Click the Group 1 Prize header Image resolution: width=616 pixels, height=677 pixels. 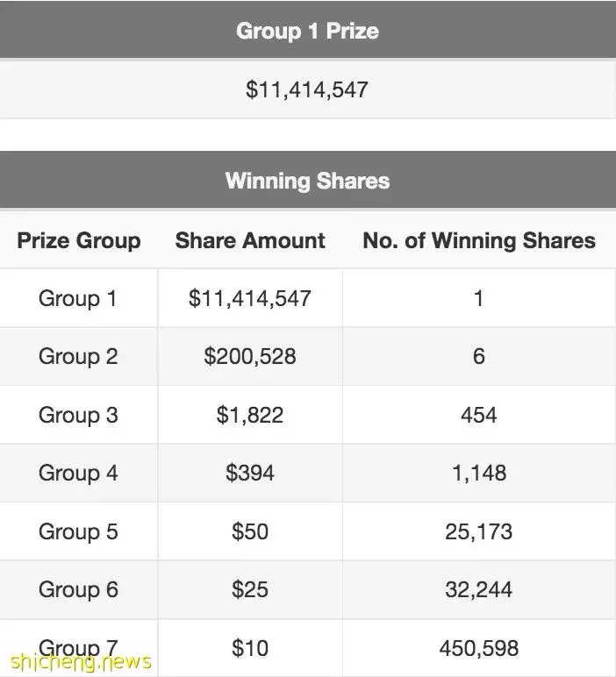pyautogui.click(x=308, y=30)
